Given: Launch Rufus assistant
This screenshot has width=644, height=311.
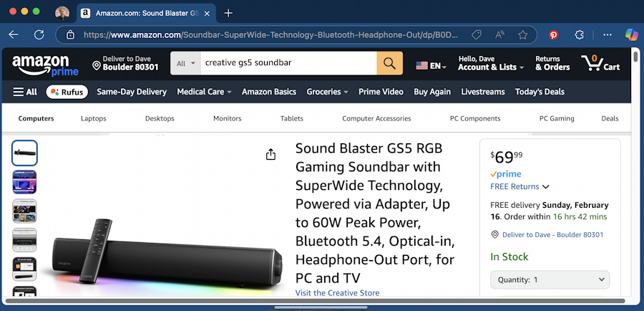Looking at the screenshot, I should pos(67,92).
